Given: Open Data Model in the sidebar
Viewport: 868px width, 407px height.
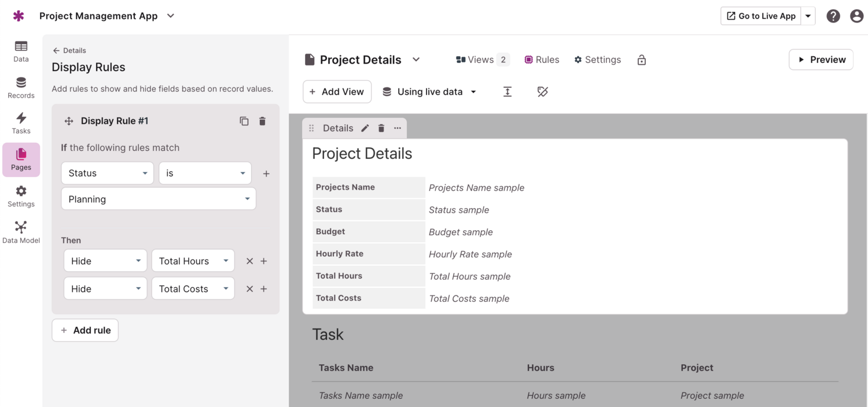Looking at the screenshot, I should [21, 232].
